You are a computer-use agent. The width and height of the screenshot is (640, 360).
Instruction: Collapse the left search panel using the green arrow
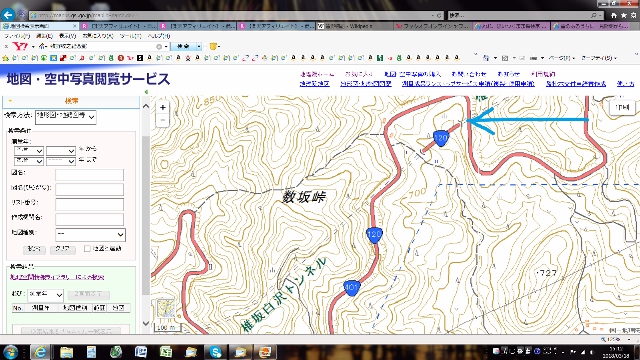(x=146, y=92)
